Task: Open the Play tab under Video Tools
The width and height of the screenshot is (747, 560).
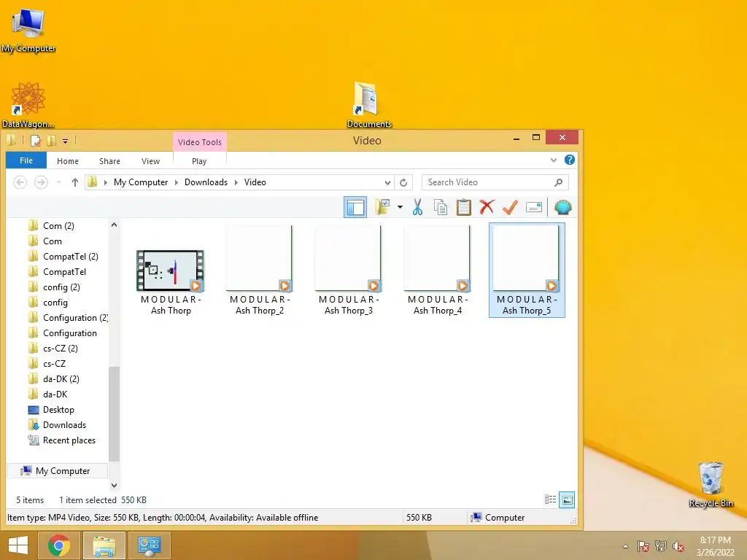Action: 199,161
